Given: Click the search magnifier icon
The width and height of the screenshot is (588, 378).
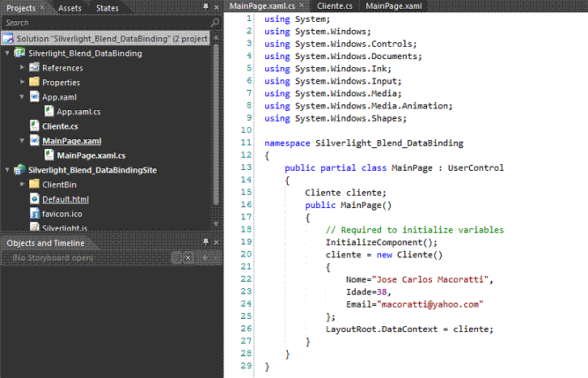Looking at the screenshot, I should pyautogui.click(x=215, y=23).
